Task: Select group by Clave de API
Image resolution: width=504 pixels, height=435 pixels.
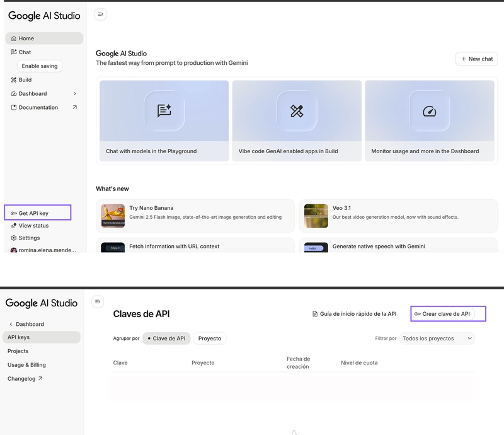Action: [166, 339]
